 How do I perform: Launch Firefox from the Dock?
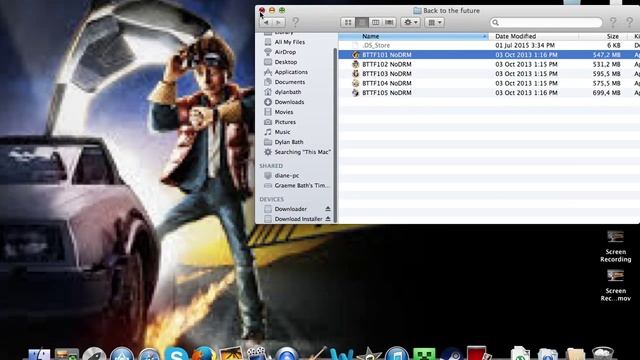(x=204, y=353)
